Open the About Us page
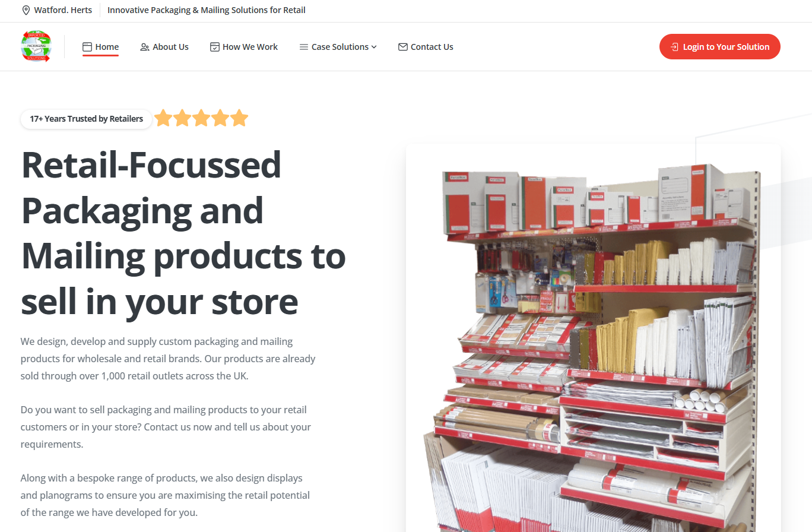The width and height of the screenshot is (812, 532). [x=164, y=47]
